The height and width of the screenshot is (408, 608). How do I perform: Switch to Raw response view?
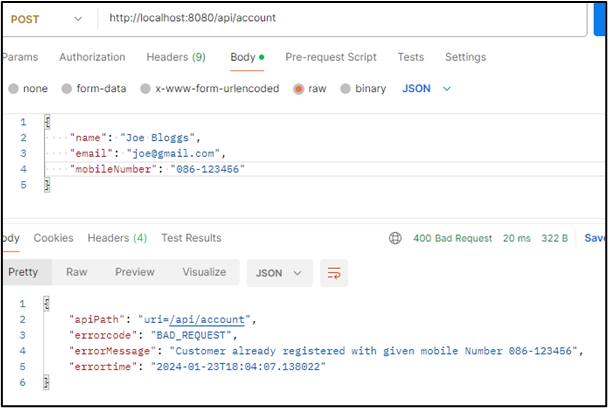coord(76,272)
